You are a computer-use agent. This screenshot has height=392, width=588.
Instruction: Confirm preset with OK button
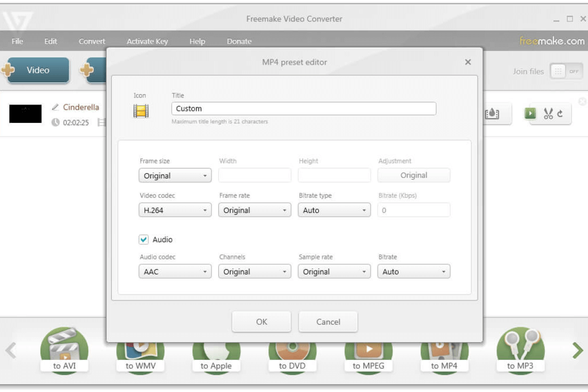[261, 322]
